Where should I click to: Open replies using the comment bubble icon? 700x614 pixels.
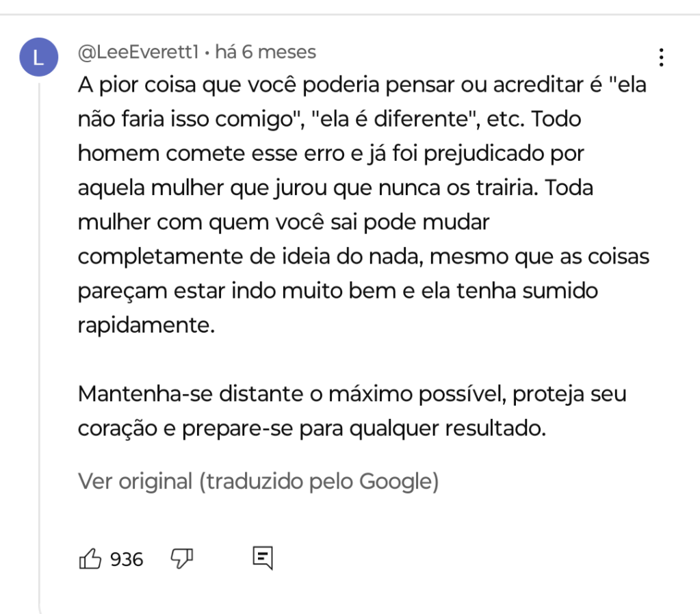point(262,559)
